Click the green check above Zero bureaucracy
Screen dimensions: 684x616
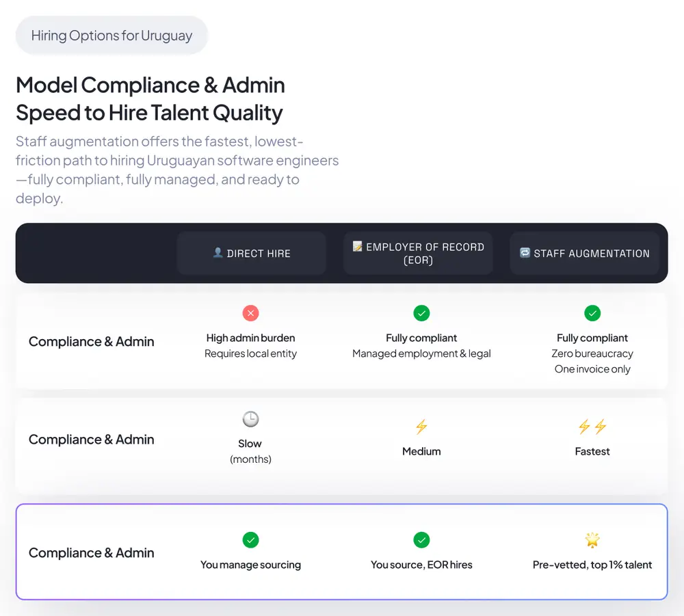coord(592,312)
